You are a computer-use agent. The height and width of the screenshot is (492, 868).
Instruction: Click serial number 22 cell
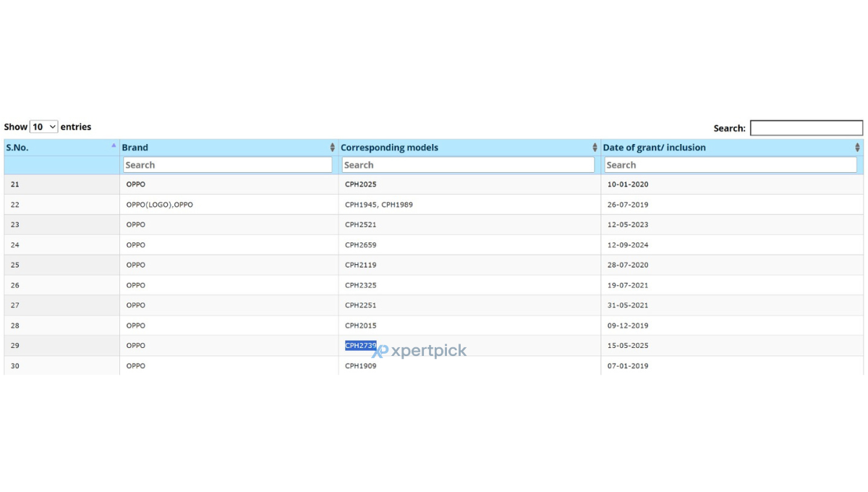61,205
